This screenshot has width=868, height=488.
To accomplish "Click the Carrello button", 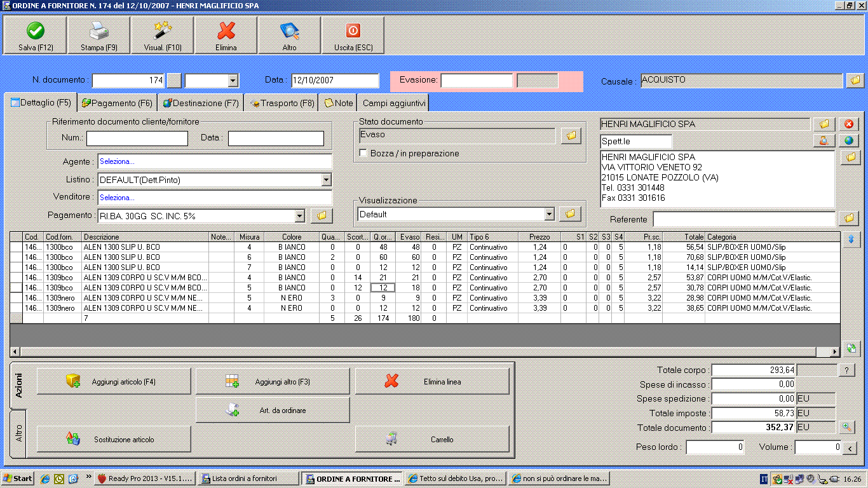I will pyautogui.click(x=432, y=439).
